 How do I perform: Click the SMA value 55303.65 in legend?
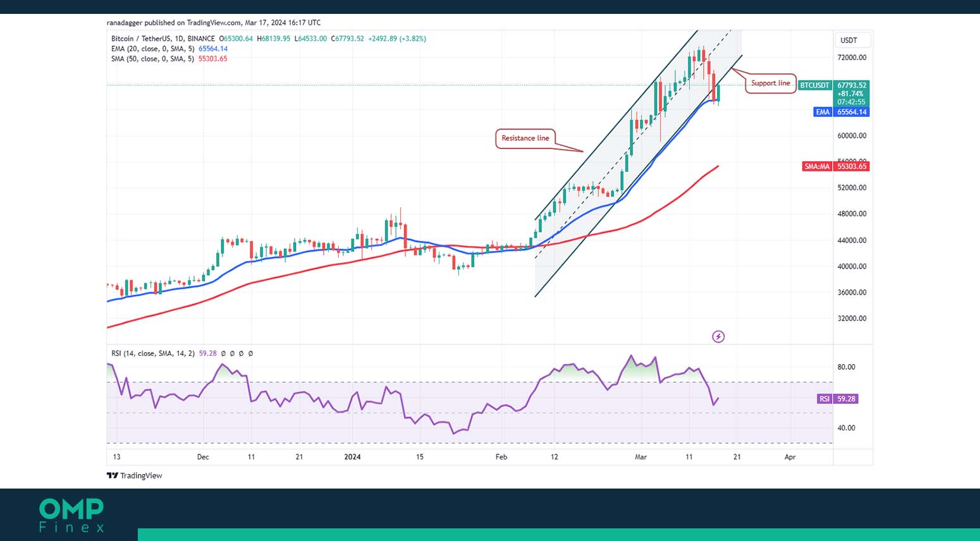[x=213, y=59]
